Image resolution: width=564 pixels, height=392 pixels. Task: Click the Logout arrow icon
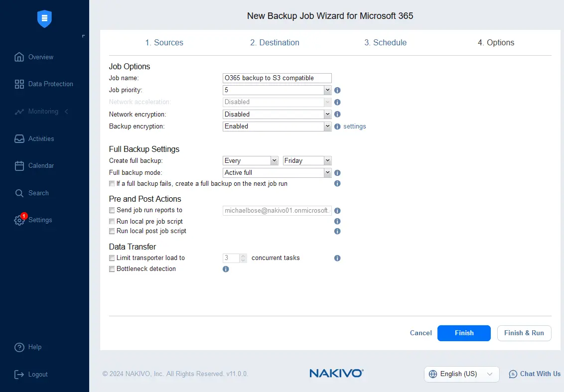19,375
